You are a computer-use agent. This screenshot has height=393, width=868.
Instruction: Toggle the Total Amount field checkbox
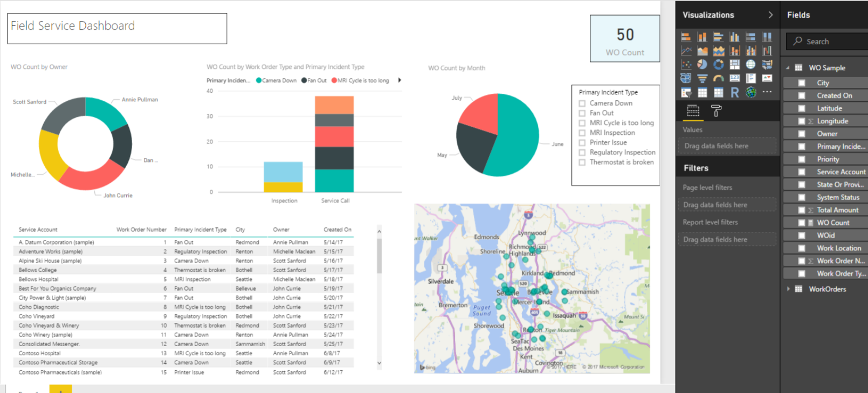(x=802, y=210)
